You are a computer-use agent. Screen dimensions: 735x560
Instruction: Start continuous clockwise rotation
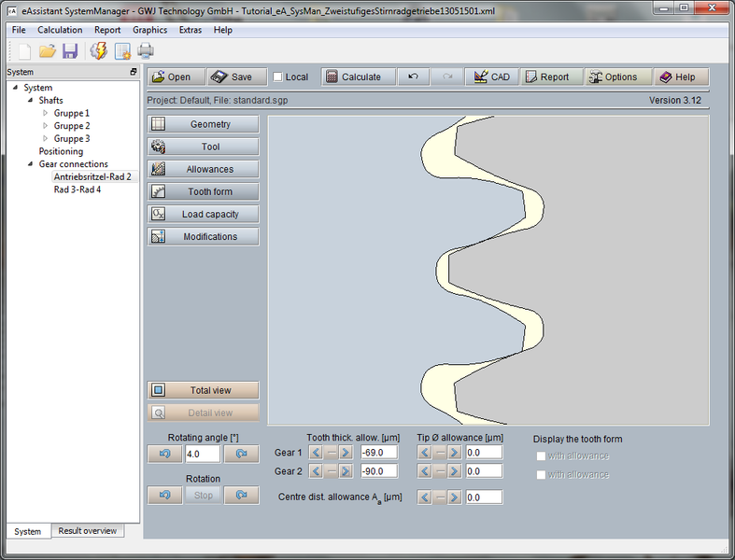pos(241,495)
